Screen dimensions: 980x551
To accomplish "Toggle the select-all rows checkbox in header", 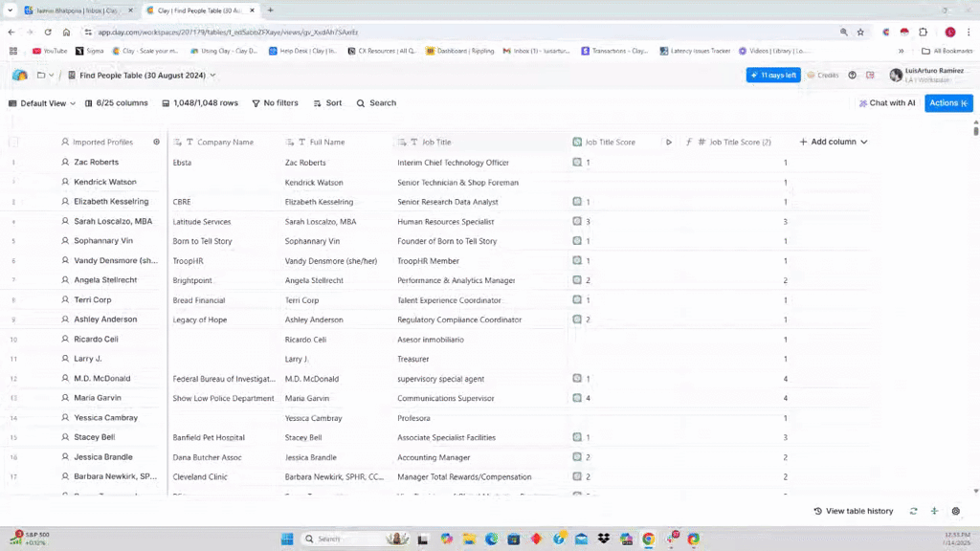I will (13, 142).
